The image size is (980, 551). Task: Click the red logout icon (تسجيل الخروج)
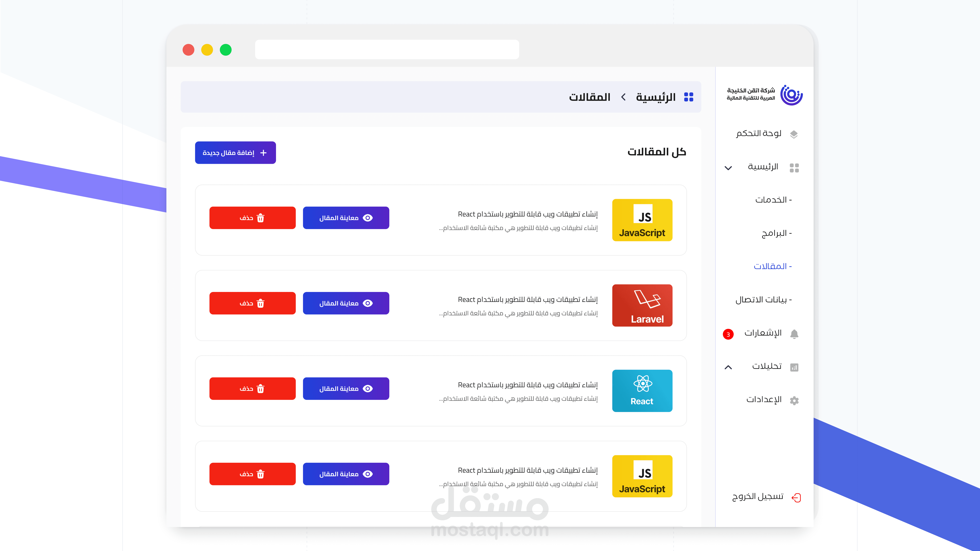pos(796,498)
